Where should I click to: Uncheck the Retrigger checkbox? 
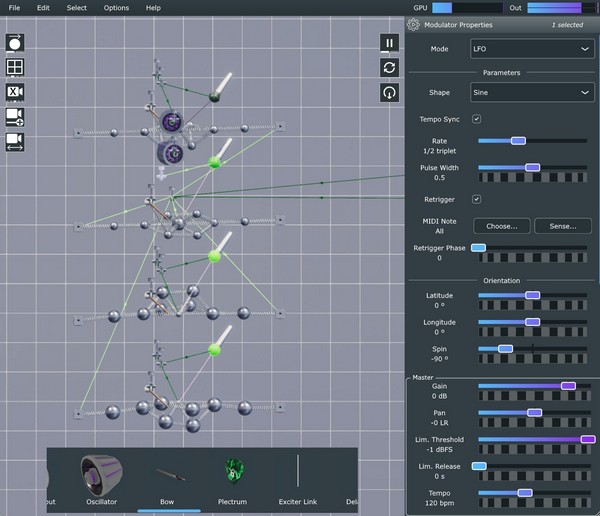[x=476, y=199]
